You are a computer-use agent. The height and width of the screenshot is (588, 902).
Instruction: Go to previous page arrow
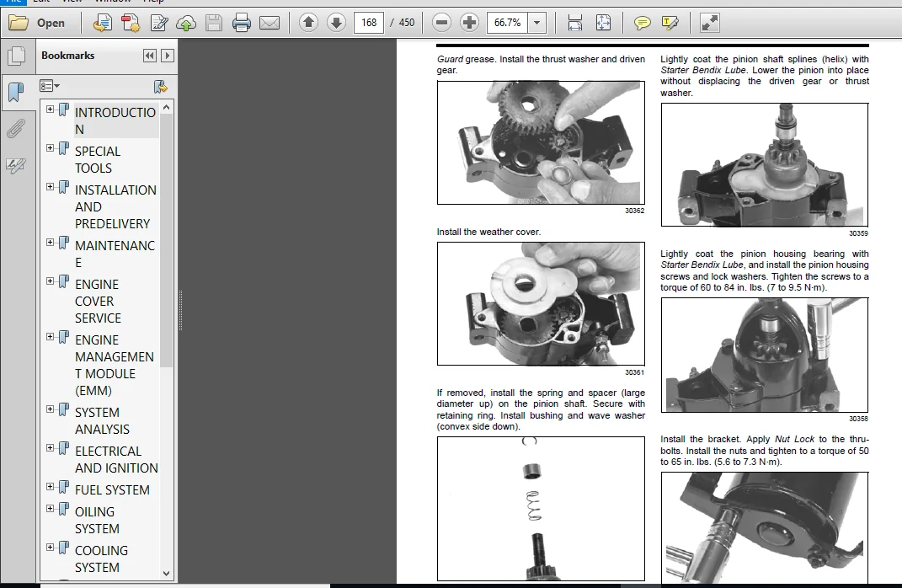[x=308, y=23]
